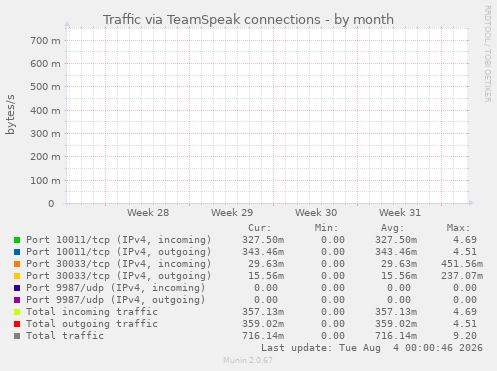Click the 'Max:' column header
Image resolution: width=497 pixels, height=371 pixels.
(x=458, y=228)
